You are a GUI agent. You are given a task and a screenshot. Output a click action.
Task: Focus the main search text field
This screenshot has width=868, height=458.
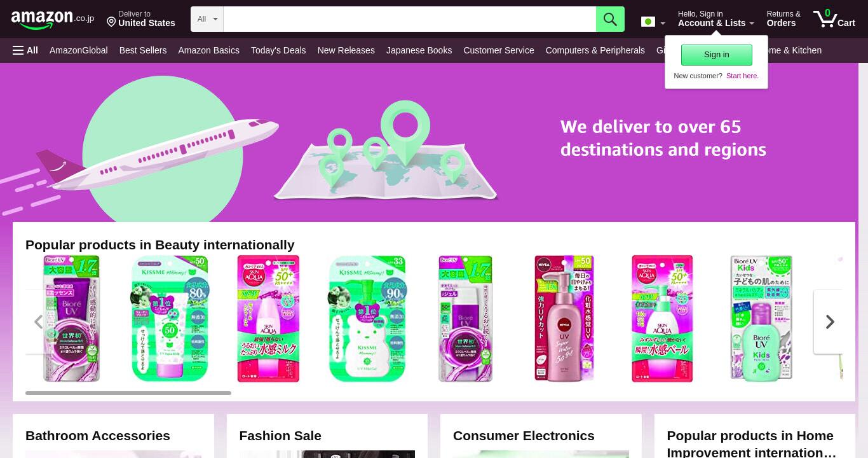coord(410,19)
